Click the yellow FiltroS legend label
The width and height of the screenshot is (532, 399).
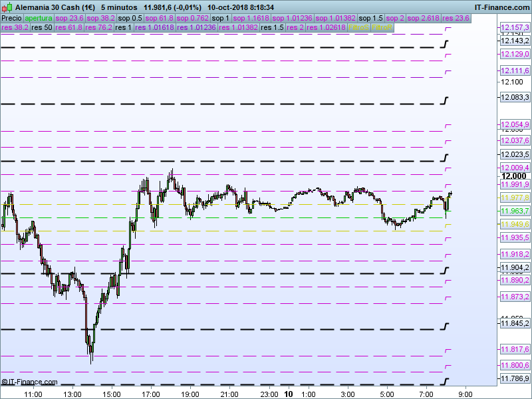(x=358, y=27)
